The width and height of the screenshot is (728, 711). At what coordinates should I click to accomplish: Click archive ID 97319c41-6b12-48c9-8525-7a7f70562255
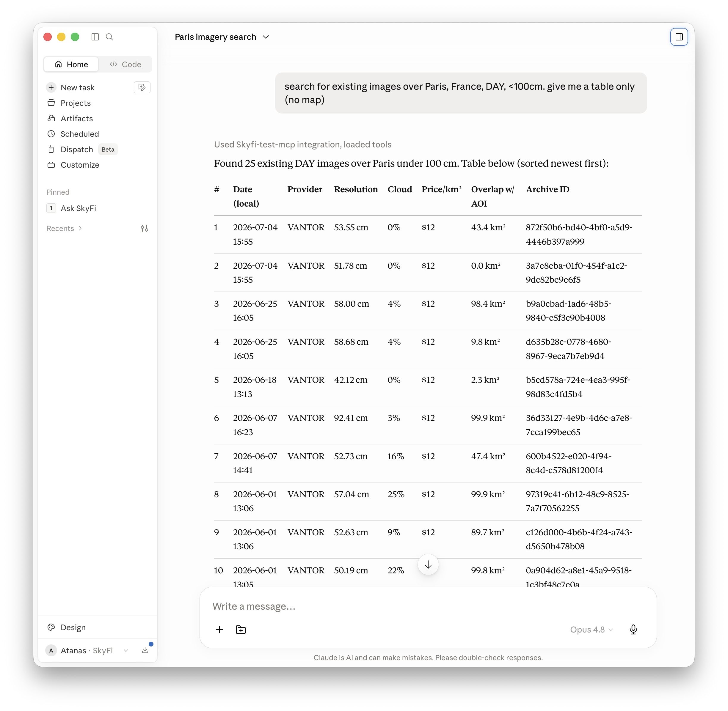[577, 501]
